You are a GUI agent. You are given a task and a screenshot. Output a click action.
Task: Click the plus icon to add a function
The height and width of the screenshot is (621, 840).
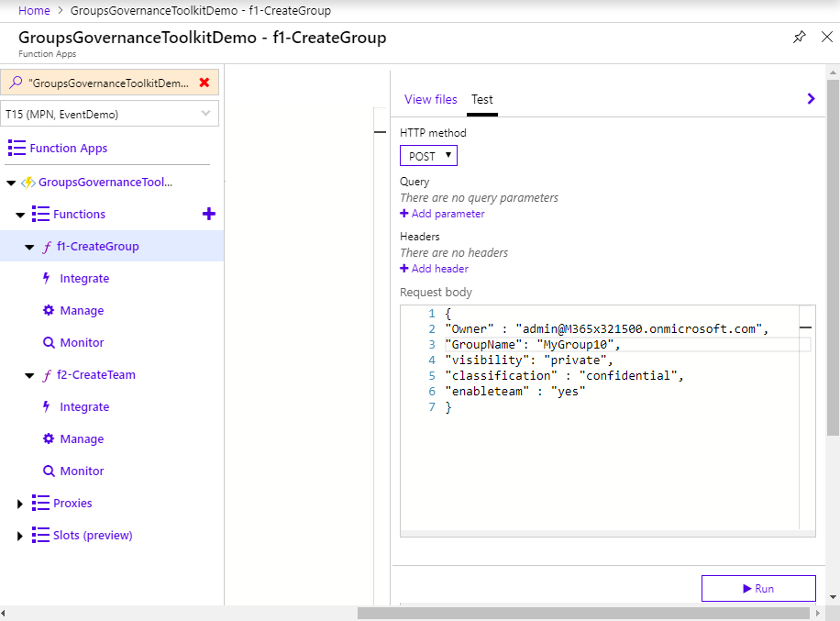coord(208,214)
